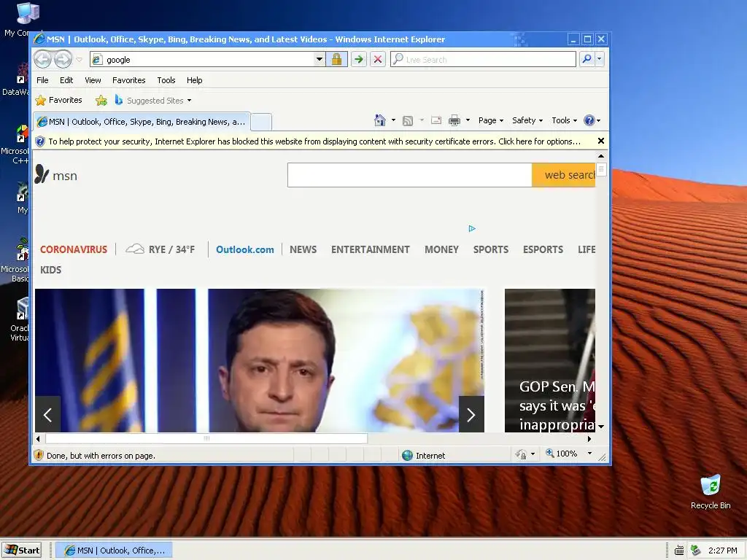Click the previous slide arrow on carousel
Screen dimensions: 747x560
(x=47, y=414)
